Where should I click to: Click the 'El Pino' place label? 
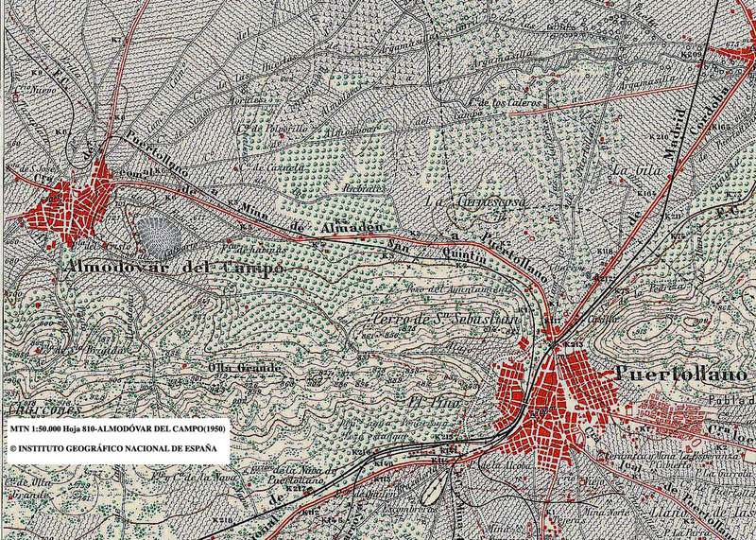(x=435, y=402)
